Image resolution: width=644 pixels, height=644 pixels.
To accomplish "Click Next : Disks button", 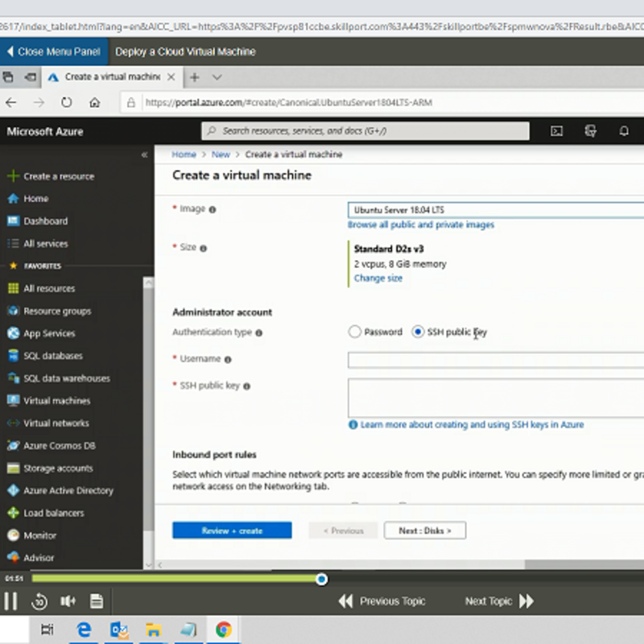I will click(425, 530).
